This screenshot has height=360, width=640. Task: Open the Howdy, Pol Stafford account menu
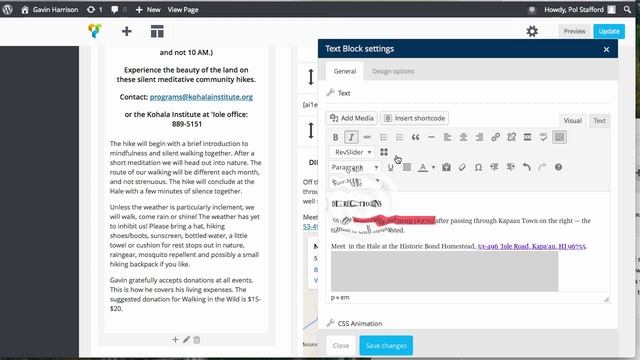580,9
